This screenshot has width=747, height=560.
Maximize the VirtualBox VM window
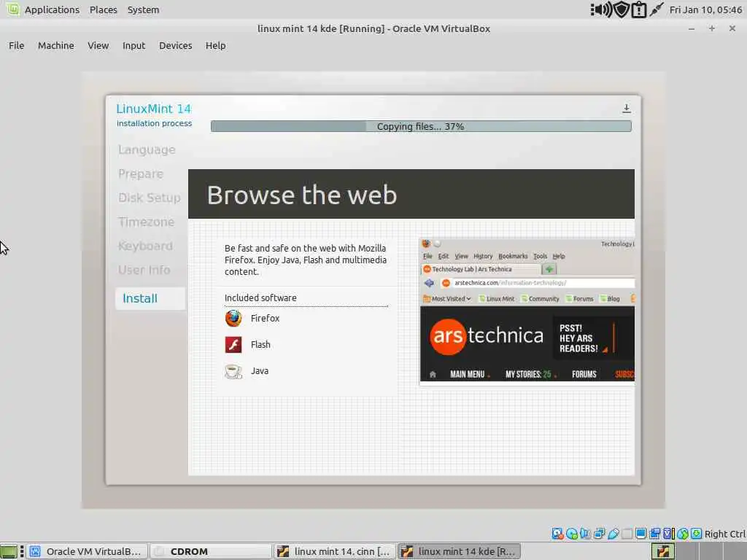[x=712, y=28]
